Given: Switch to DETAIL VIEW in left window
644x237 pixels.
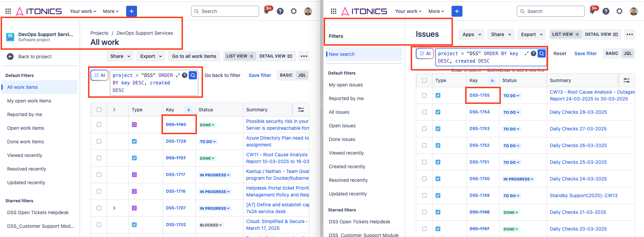Looking at the screenshot, I should click(276, 56).
